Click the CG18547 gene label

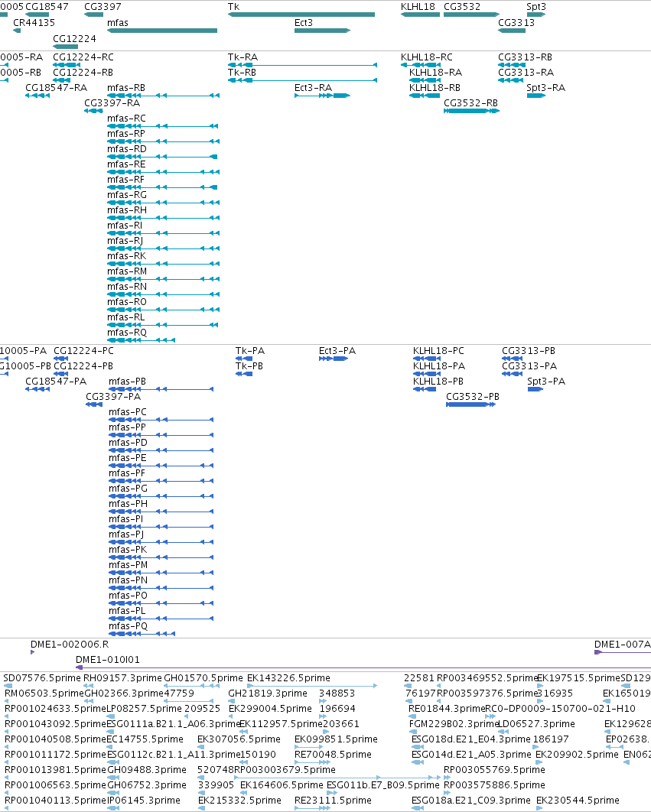(47, 7)
